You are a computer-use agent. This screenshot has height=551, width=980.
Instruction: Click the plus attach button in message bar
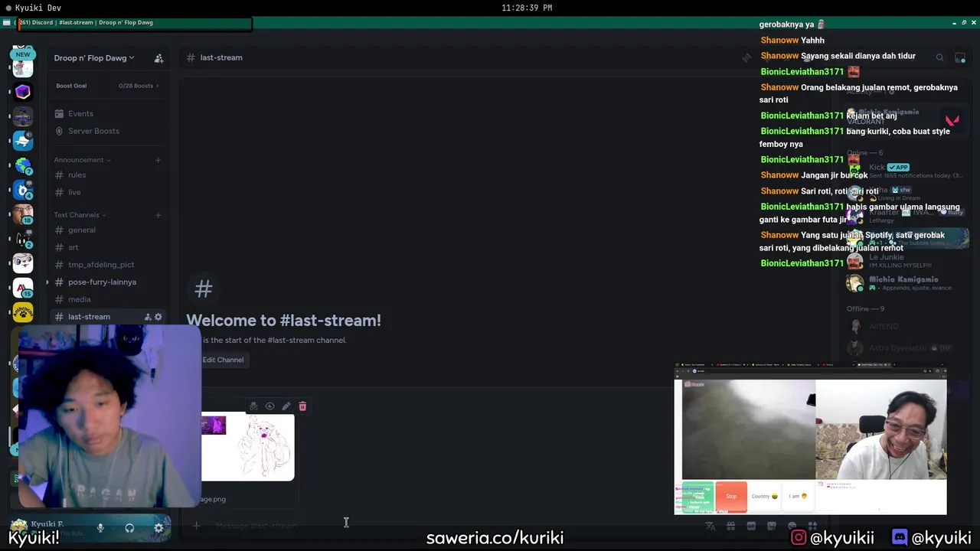(196, 526)
